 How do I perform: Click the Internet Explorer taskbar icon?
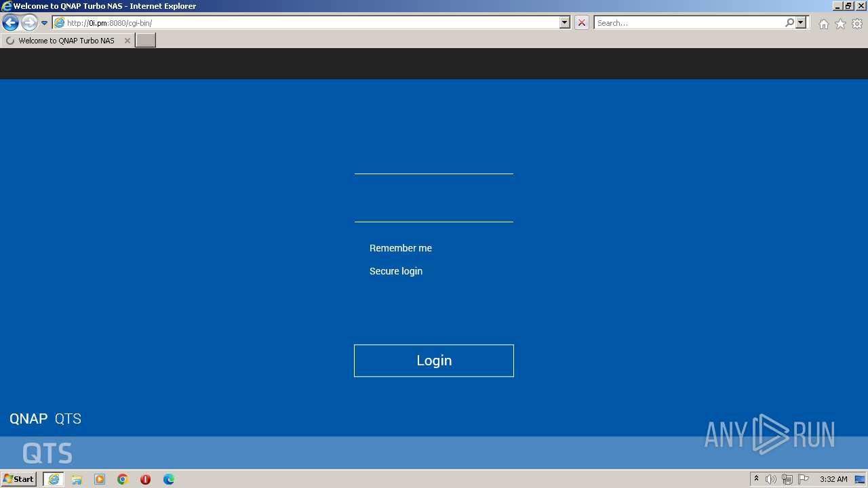pos(54,479)
